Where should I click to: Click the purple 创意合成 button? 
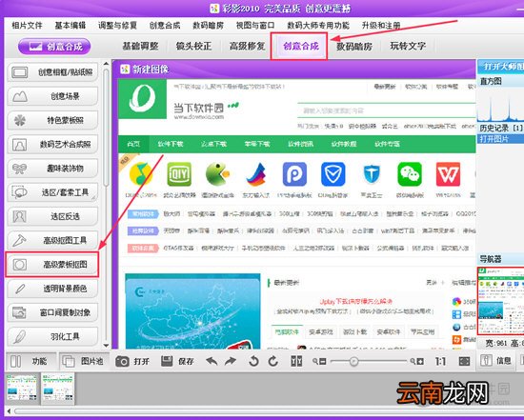click(x=54, y=47)
